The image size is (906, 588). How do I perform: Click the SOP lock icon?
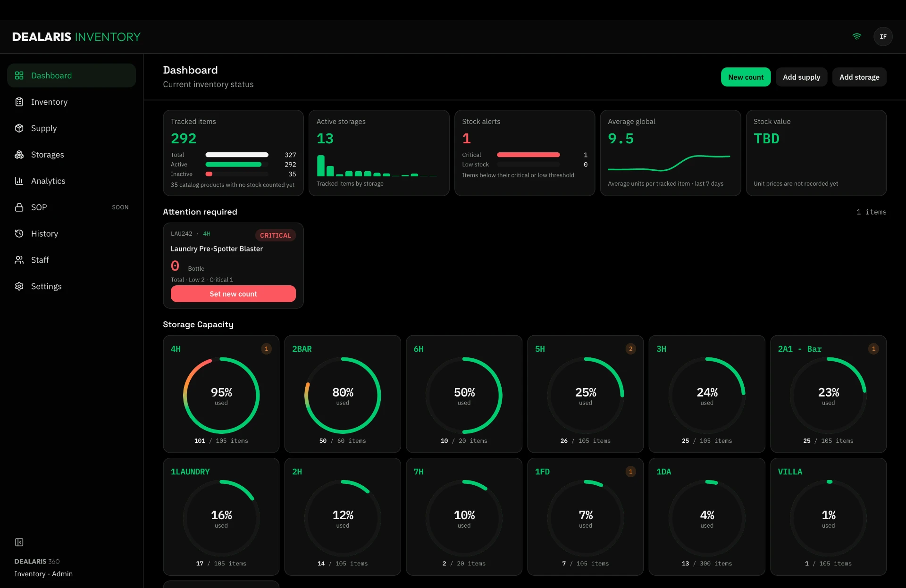pyautogui.click(x=19, y=207)
